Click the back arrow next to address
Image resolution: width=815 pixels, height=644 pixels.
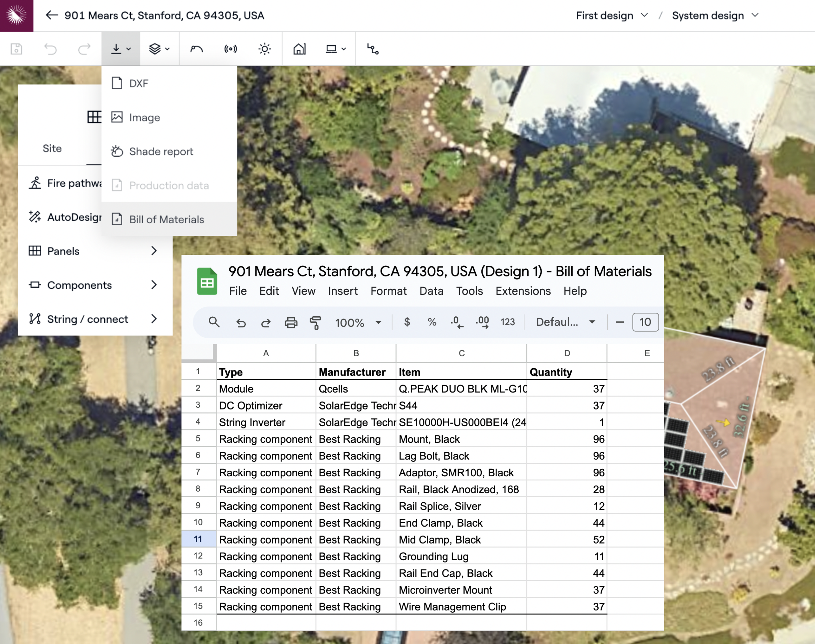tap(52, 15)
